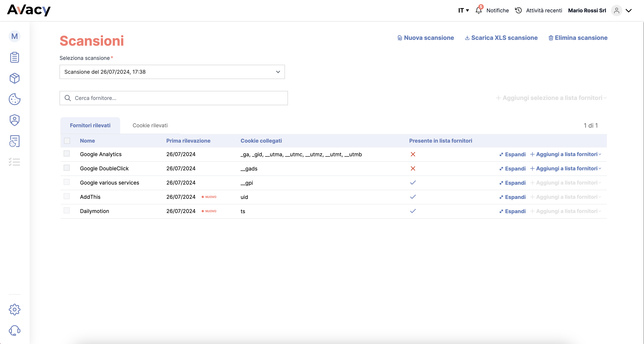Screen dimensions: 644x344
Task: Sort by Nome column header
Action: [87, 141]
